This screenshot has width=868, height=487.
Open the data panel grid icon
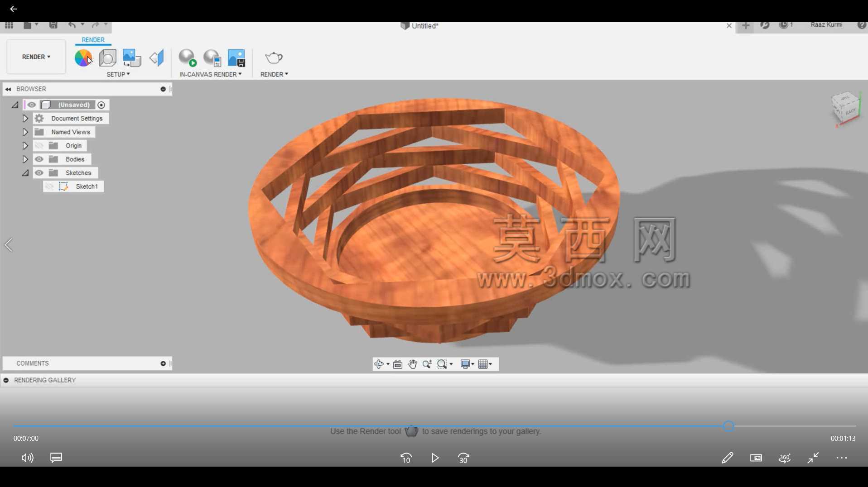(x=9, y=25)
